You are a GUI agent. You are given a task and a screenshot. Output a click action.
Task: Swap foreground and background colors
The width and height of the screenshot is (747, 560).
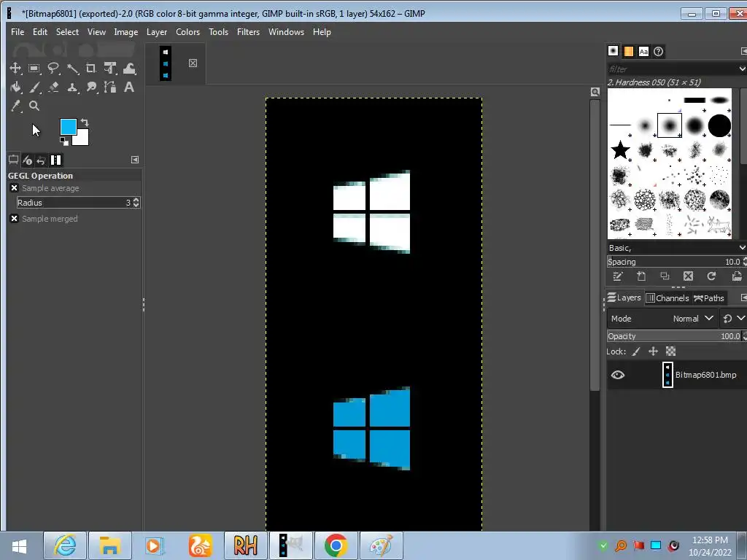[x=85, y=122]
